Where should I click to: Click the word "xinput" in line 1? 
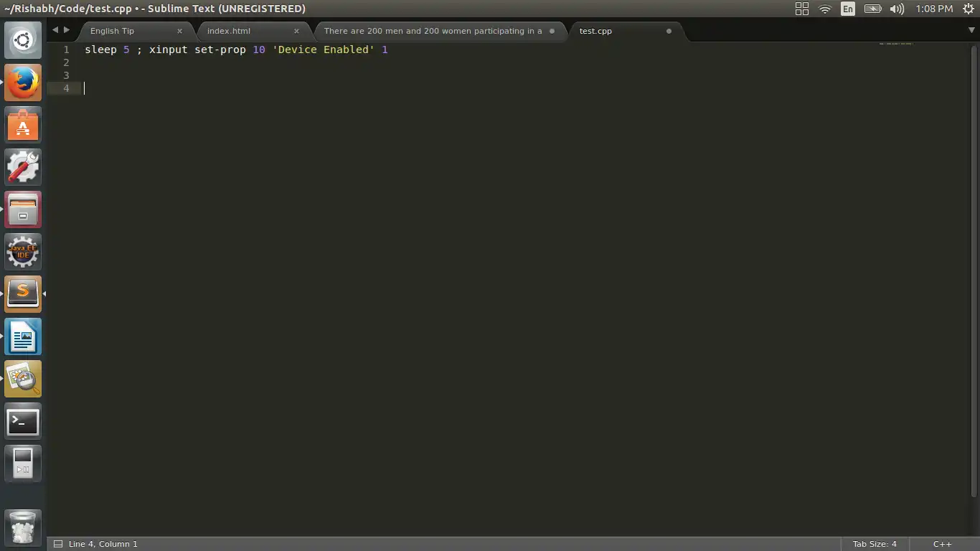coord(169,50)
